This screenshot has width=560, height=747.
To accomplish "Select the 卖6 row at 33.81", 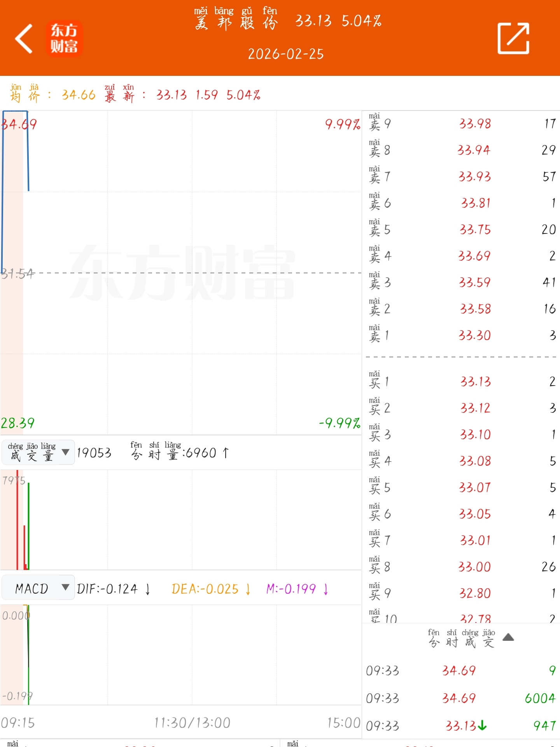I will (461, 203).
